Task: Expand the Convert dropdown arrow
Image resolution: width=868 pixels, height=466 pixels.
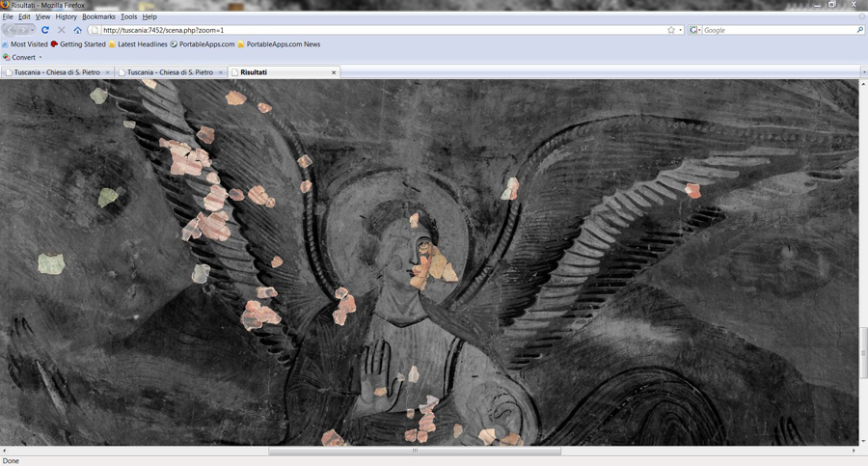Action: pos(41,57)
